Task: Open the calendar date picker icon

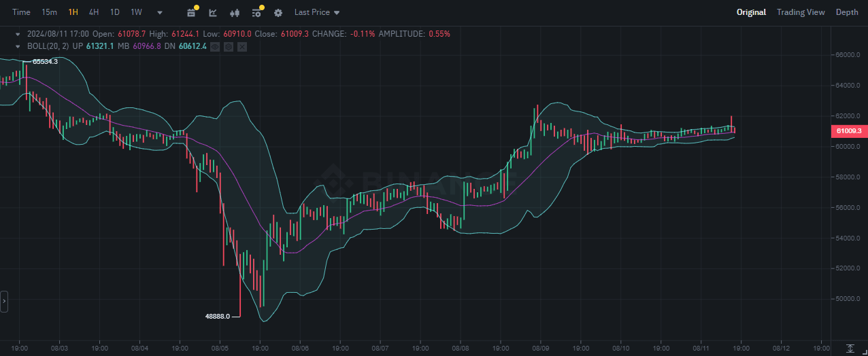Action: (191, 12)
